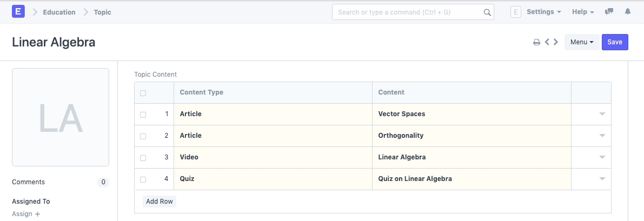Click the Add Row button
The image size is (644, 221).
pos(160,202)
